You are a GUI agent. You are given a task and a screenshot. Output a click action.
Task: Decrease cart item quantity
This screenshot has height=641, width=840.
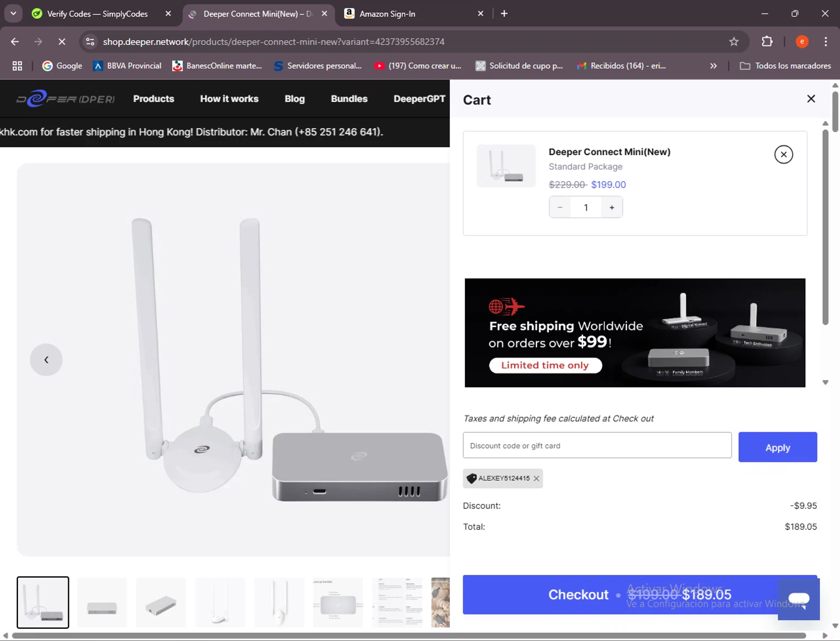(x=559, y=208)
